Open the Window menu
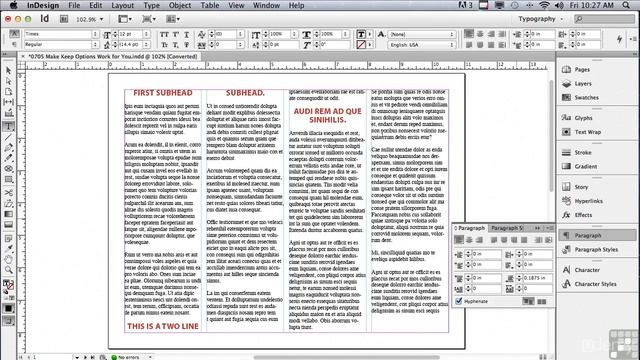640x360 pixels. point(266,5)
